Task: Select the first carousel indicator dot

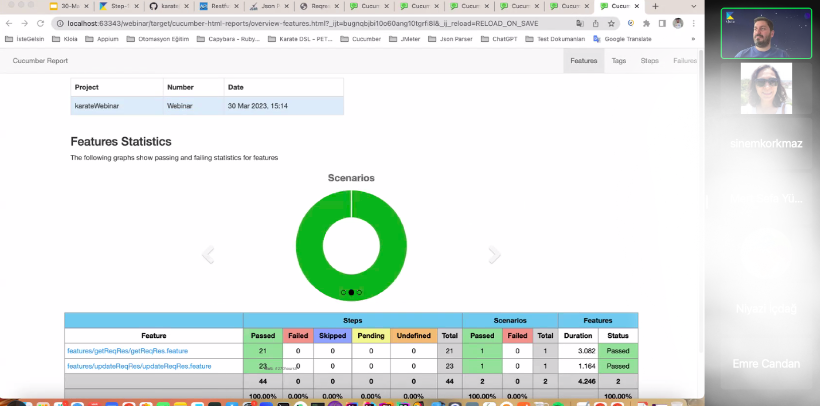Action: [x=344, y=292]
